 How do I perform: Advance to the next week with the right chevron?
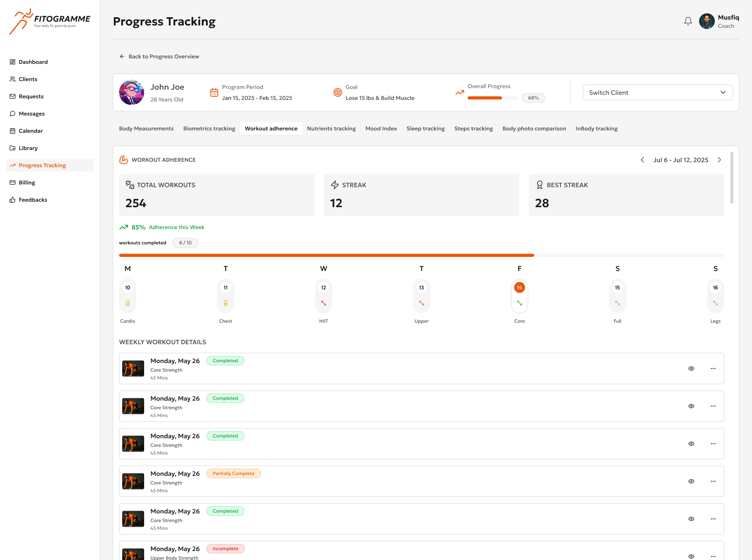pyautogui.click(x=719, y=160)
